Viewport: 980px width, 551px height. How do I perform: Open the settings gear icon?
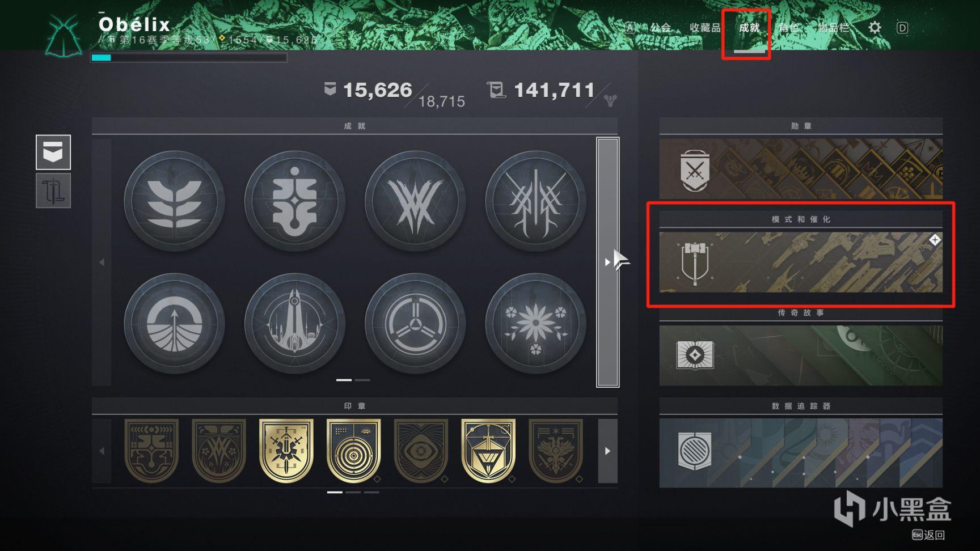click(x=875, y=27)
